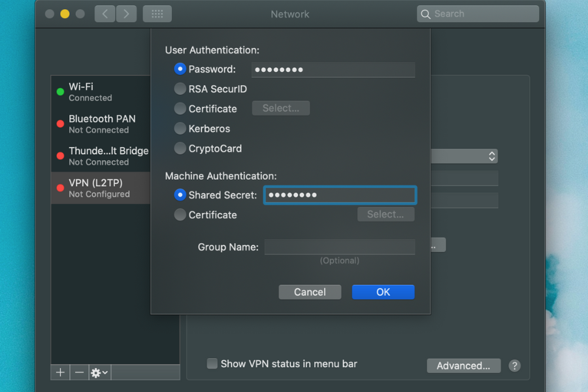Choose Kerberos user authentication
The image size is (588, 392).
(180, 129)
